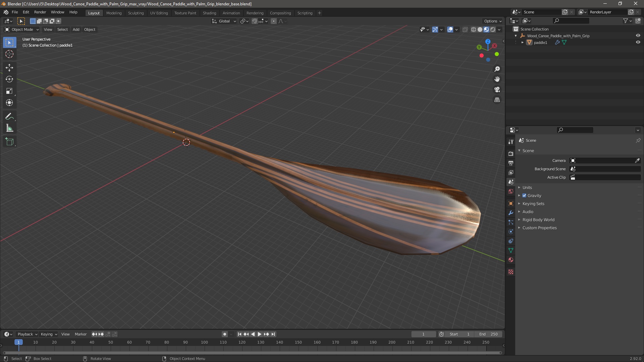
Task: Open the Material properties tab
Action: tap(511, 260)
